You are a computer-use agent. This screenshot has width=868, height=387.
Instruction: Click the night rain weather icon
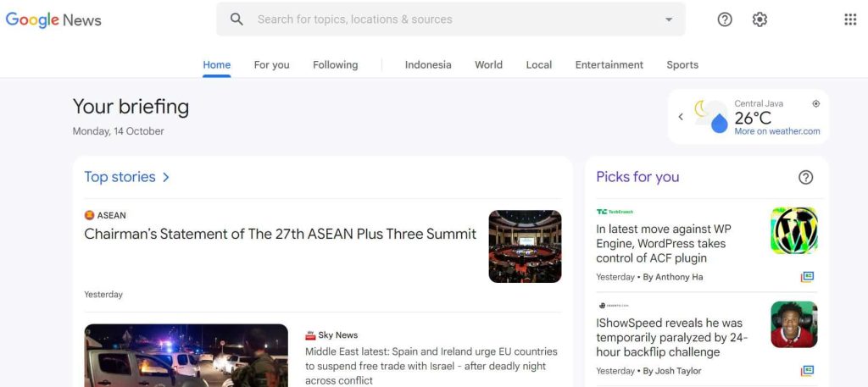tap(711, 117)
